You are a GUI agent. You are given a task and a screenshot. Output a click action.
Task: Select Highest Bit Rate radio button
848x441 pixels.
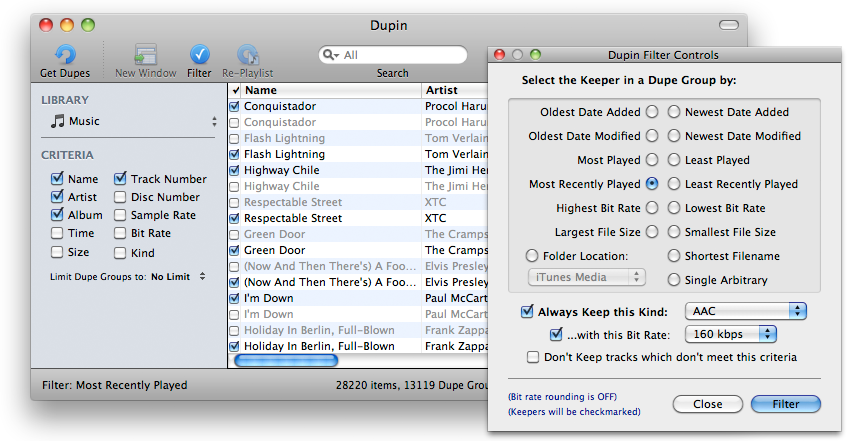coord(652,208)
